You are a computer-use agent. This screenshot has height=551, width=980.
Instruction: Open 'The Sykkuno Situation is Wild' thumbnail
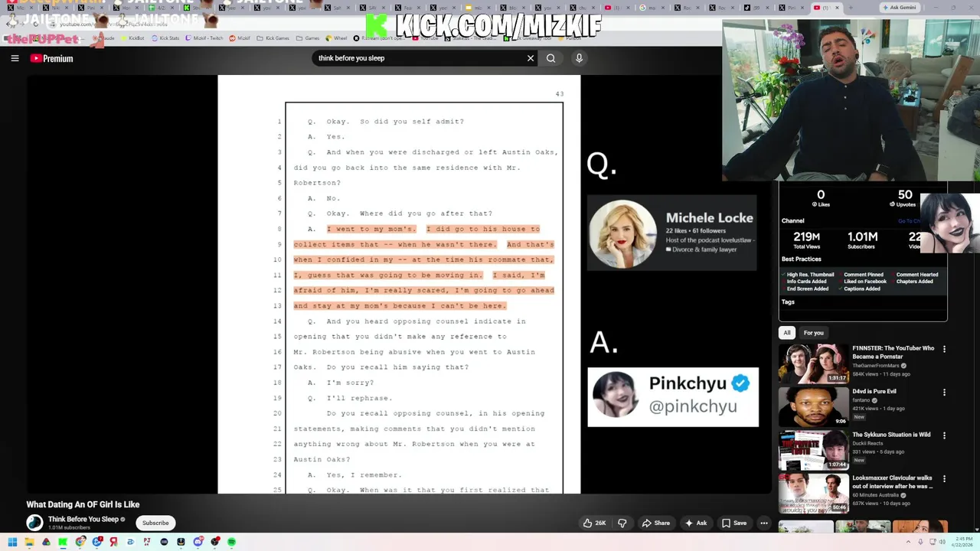click(813, 450)
